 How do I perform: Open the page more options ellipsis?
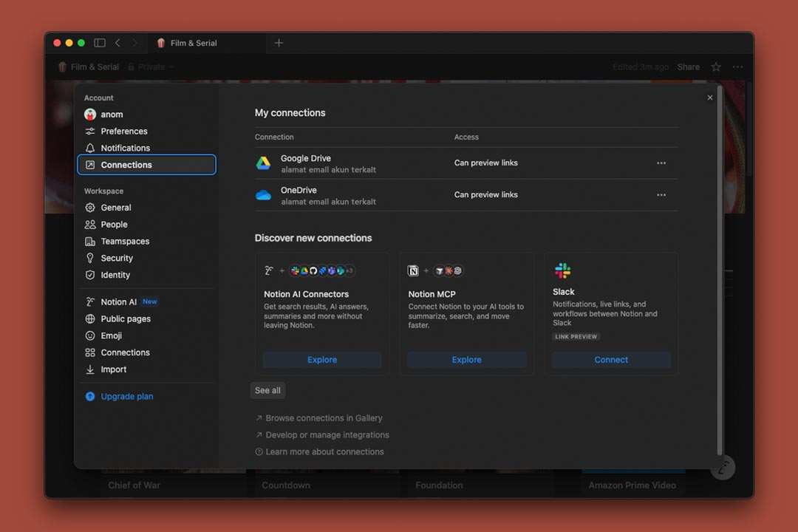click(737, 66)
